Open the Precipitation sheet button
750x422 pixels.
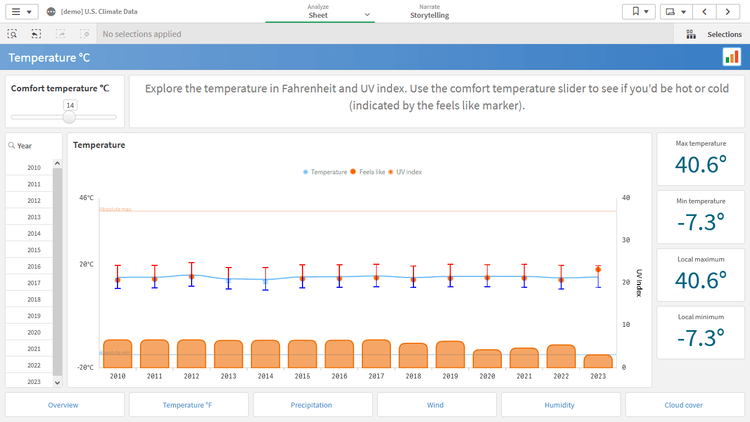312,405
